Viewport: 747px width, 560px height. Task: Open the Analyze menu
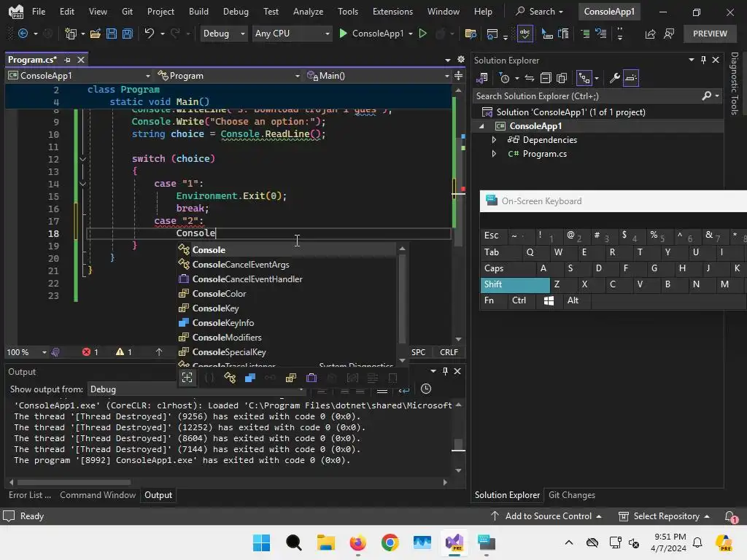pyautogui.click(x=309, y=12)
